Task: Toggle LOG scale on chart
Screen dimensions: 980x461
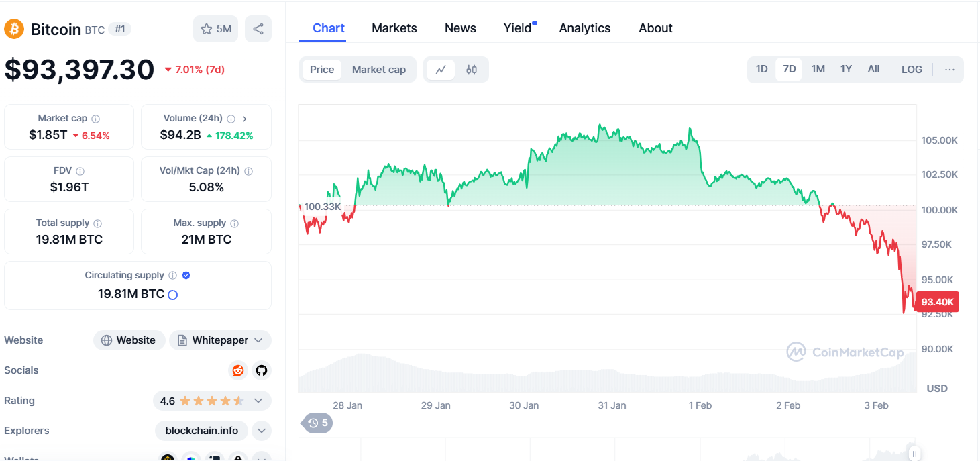Action: (912, 70)
